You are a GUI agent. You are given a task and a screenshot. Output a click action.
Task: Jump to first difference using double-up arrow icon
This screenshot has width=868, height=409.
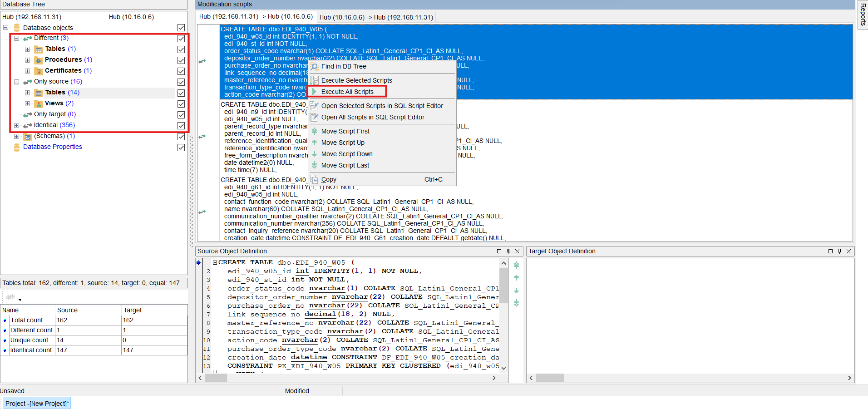(x=516, y=266)
